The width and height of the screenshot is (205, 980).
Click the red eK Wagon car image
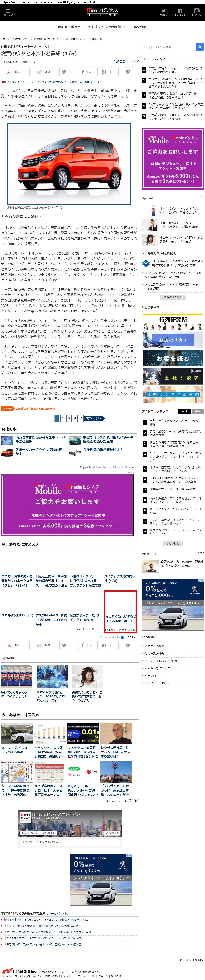[69, 164]
